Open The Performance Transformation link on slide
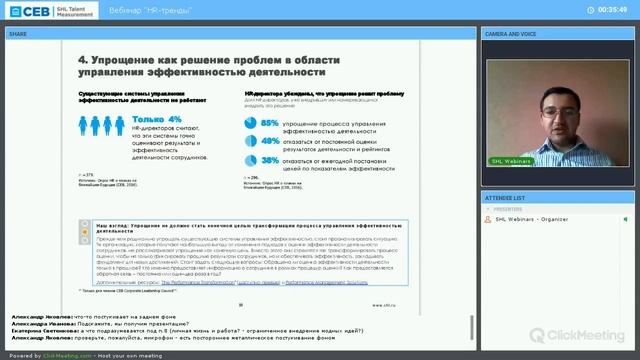The height and width of the screenshot is (360, 640). click(x=198, y=282)
